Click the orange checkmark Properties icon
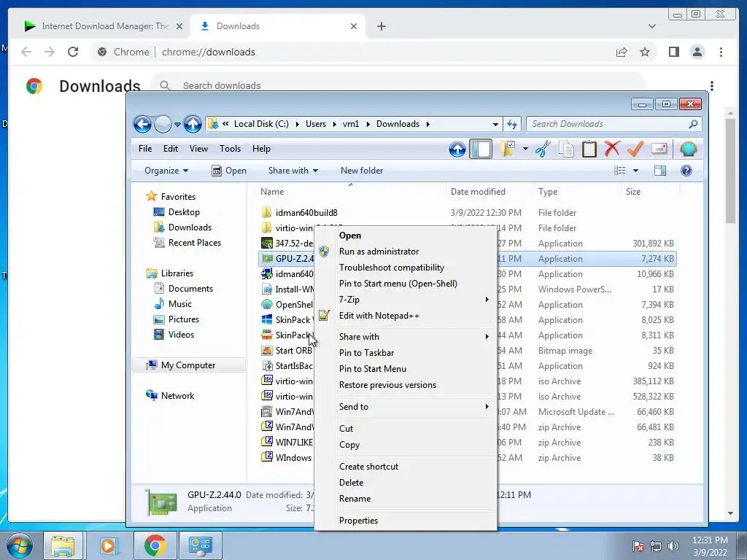 click(x=635, y=149)
